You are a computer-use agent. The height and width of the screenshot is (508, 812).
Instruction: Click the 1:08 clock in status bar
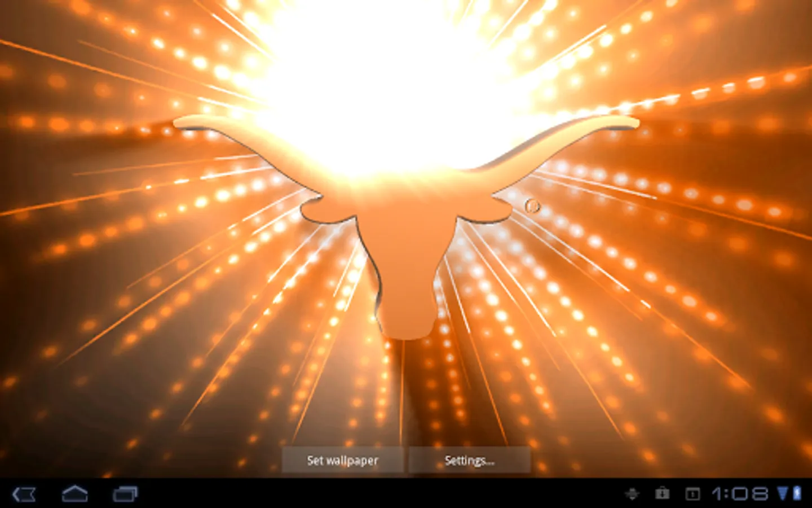739,494
